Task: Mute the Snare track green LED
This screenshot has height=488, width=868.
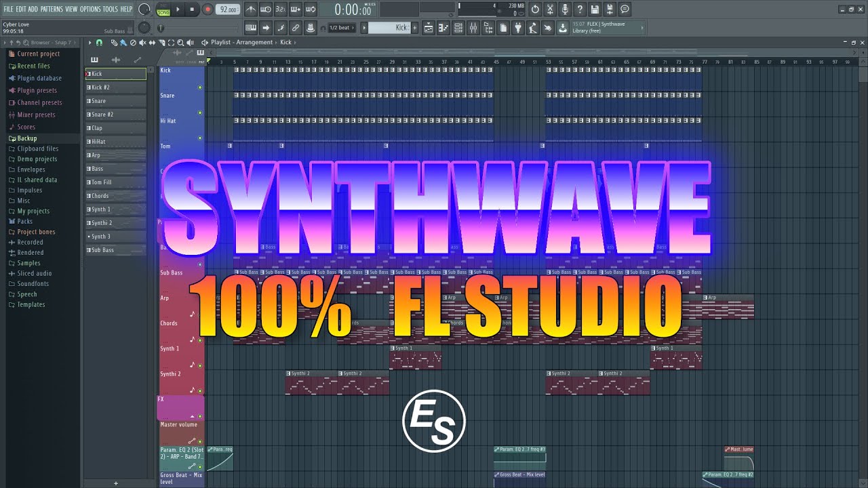Action: [x=200, y=113]
